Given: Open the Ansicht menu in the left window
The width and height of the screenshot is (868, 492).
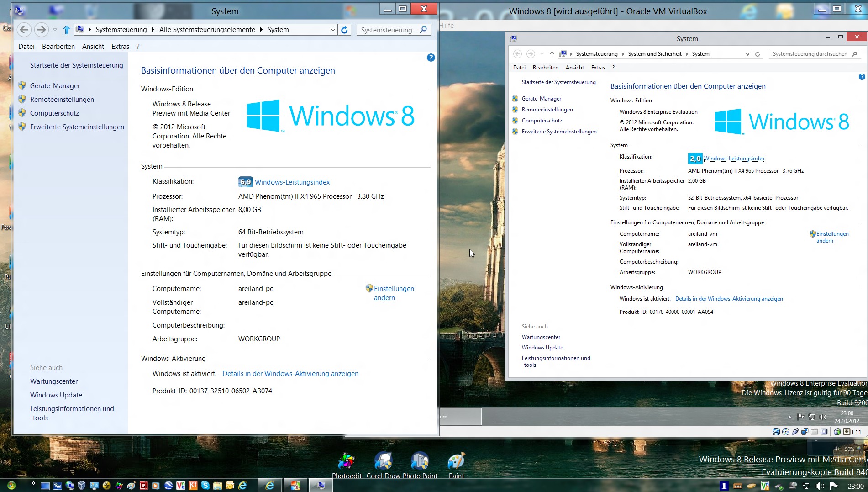Looking at the screenshot, I should pyautogui.click(x=93, y=47).
